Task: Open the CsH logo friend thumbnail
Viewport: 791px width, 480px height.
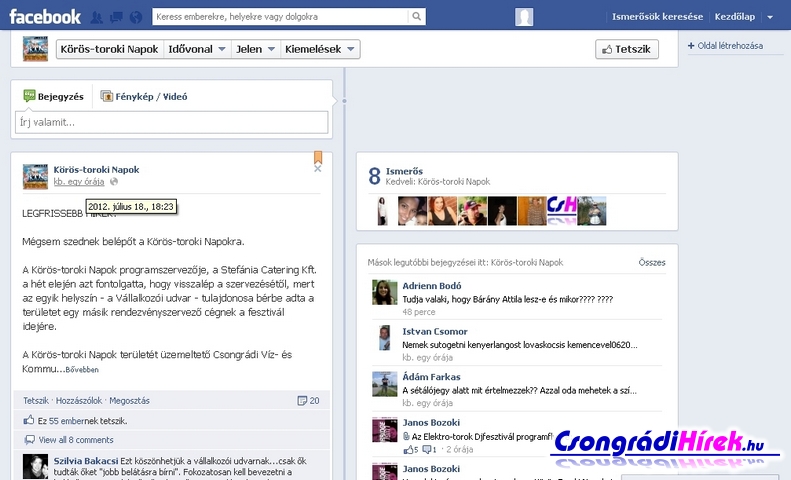Action: pos(562,210)
